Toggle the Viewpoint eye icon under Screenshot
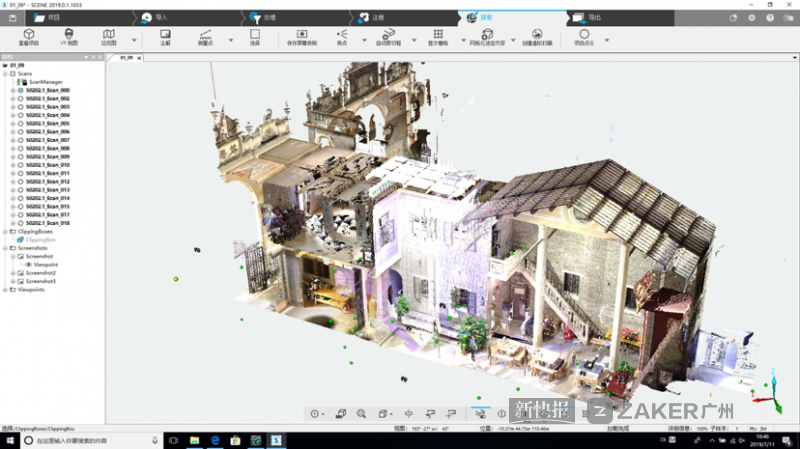Screen dimensions: 800x449 point(29,264)
